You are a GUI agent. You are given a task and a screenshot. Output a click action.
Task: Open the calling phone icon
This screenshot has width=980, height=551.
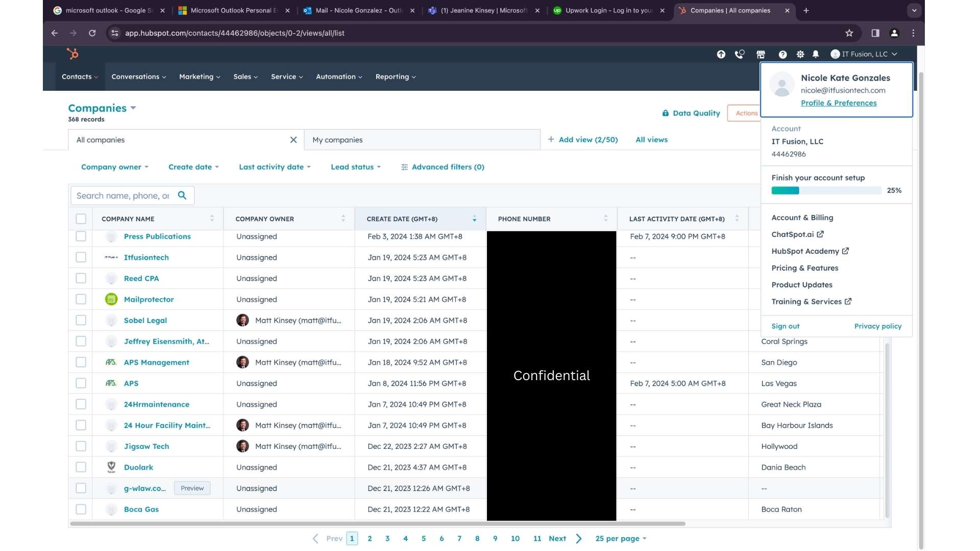tap(739, 54)
